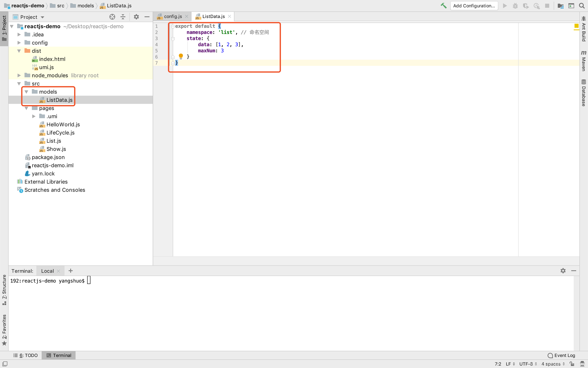Collapse the src folder
Screen dimensions: 588x368
(x=19, y=83)
